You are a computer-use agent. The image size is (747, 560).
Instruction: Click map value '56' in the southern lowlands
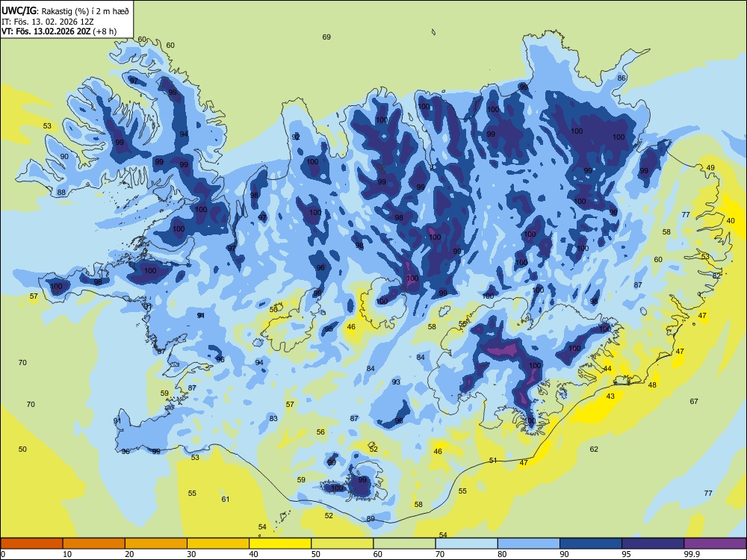point(320,432)
